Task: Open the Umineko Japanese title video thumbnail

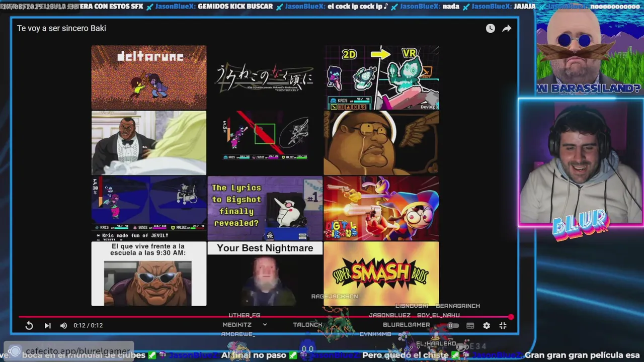Action: click(x=265, y=77)
